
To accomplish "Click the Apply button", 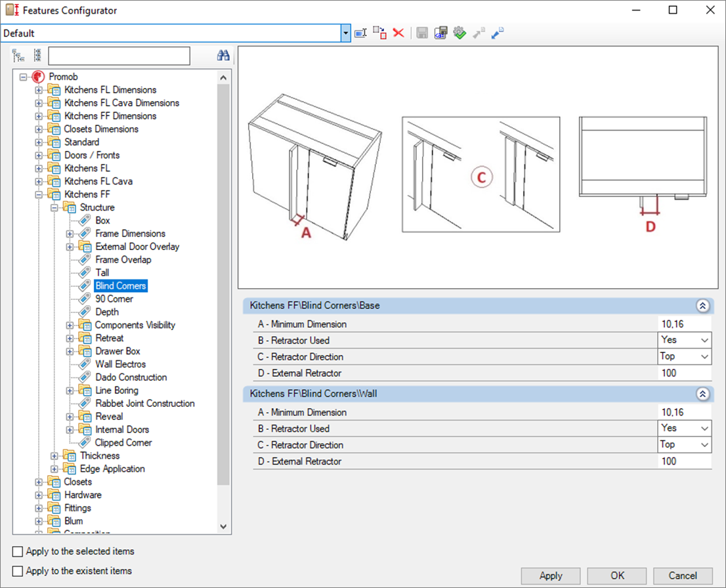I will [551, 576].
